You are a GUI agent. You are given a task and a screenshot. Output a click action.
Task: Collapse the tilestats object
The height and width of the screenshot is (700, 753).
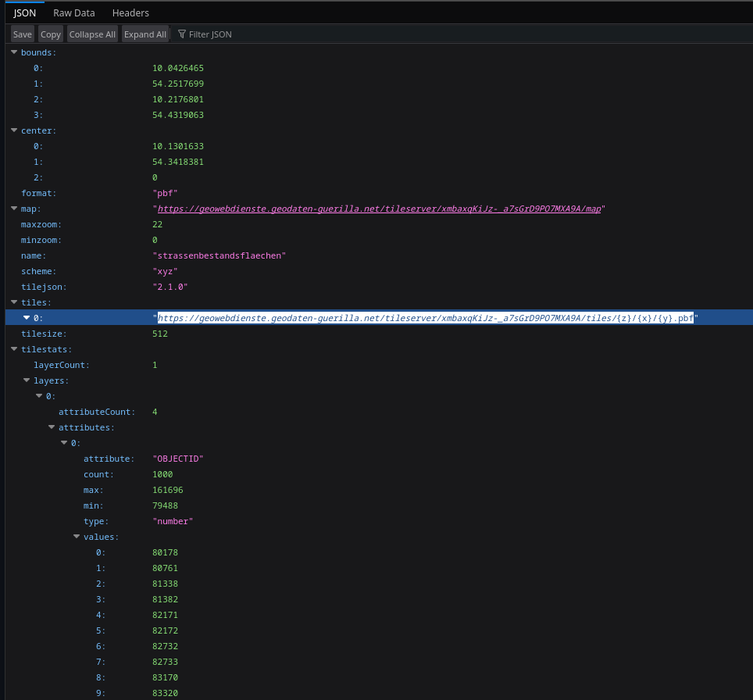tap(14, 349)
